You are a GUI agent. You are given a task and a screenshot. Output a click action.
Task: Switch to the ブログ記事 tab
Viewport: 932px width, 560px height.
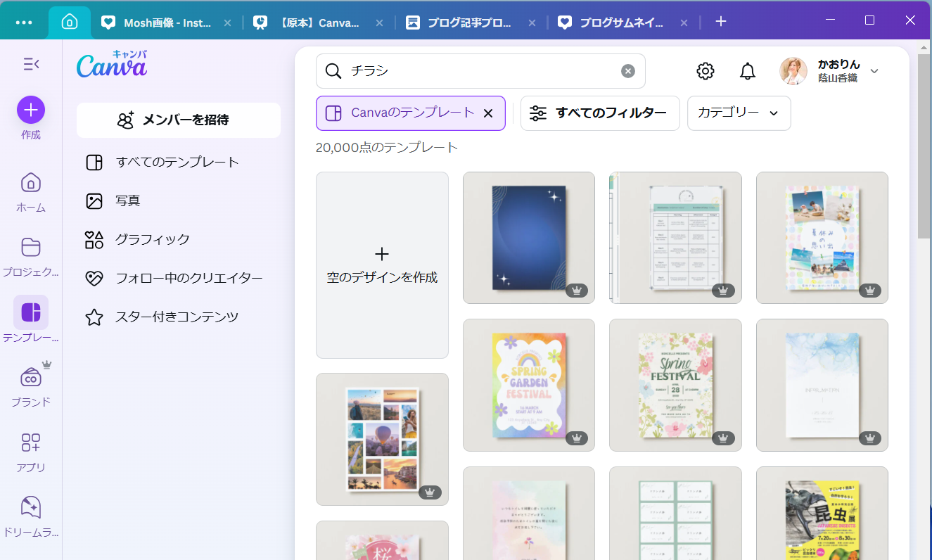(468, 23)
